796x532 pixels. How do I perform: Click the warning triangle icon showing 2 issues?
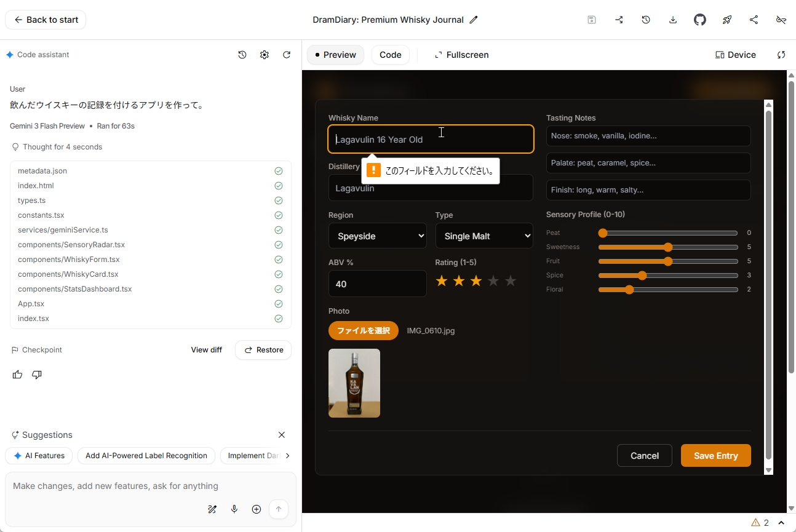pos(755,523)
